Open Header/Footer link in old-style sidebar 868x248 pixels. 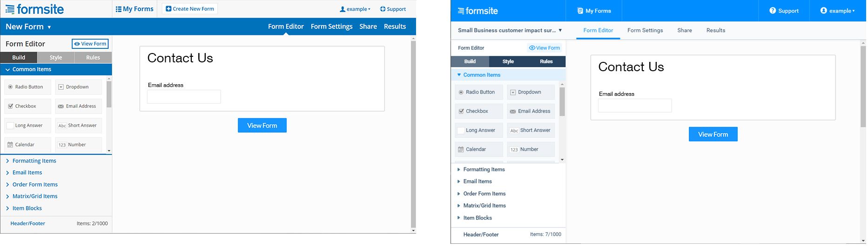(x=28, y=223)
